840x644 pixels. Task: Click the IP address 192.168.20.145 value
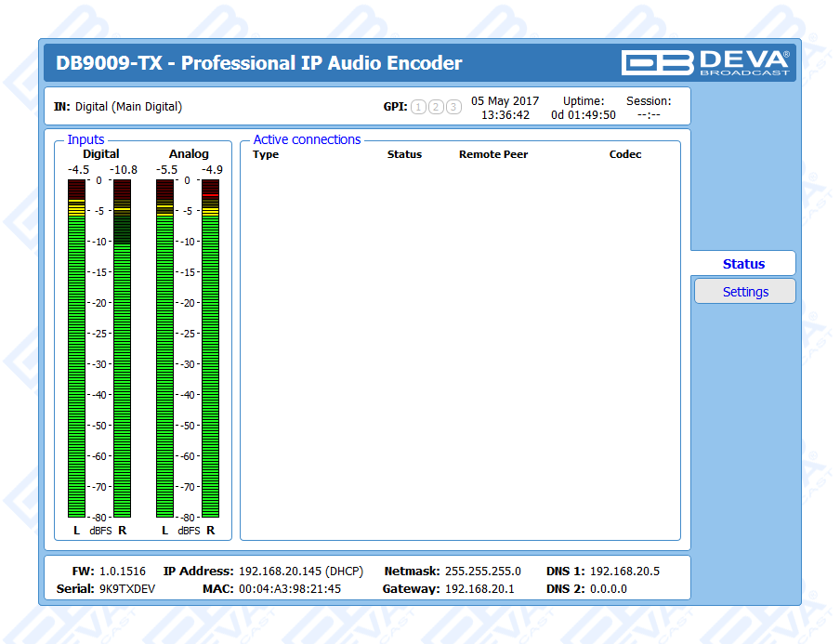tap(300, 572)
